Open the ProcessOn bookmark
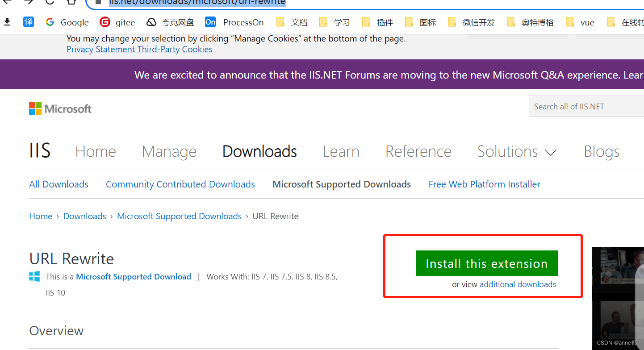 tap(234, 22)
